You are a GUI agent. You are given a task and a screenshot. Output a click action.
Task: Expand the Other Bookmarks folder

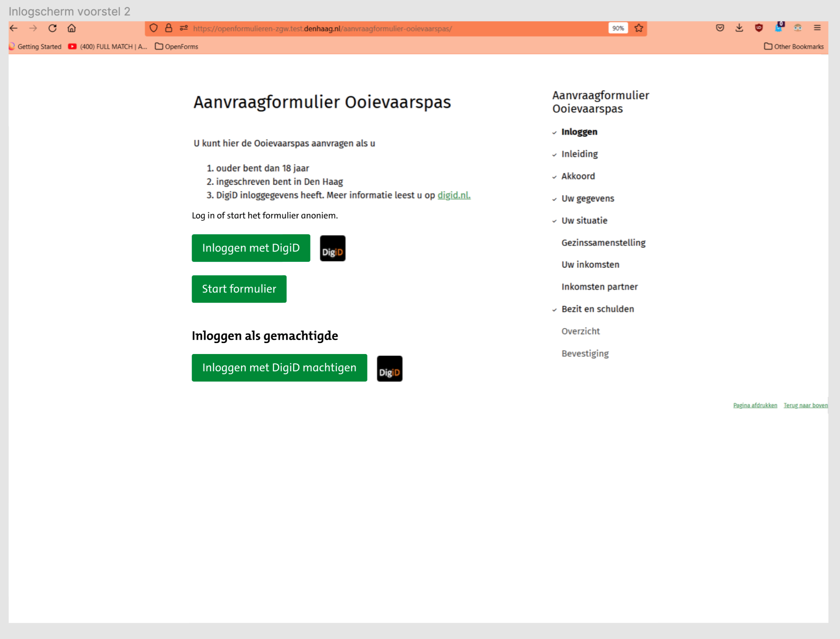click(794, 46)
